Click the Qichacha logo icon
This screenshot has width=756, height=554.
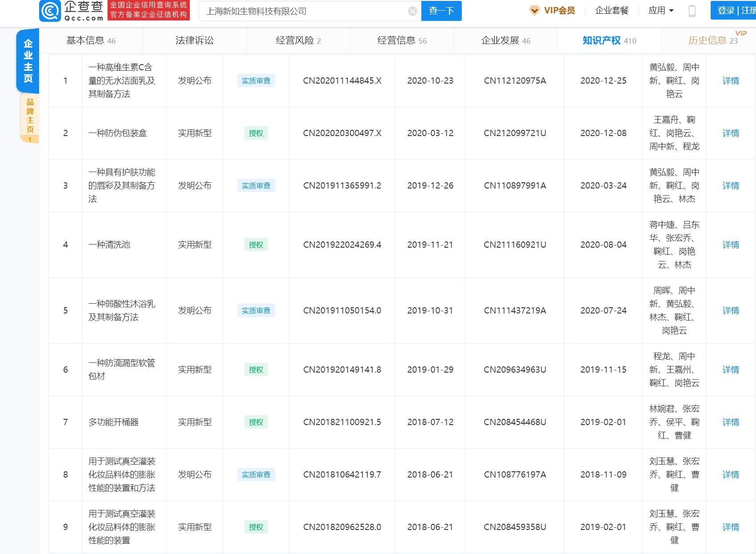(51, 11)
